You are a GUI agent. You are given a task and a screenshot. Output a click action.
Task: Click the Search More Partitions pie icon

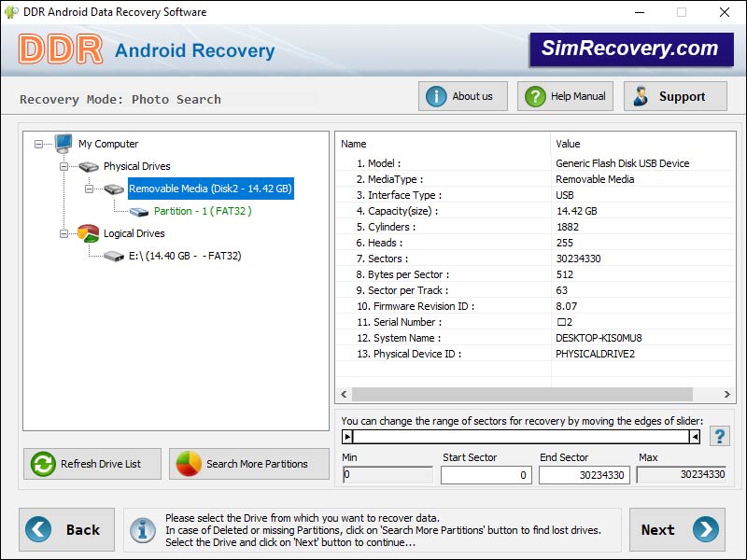(189, 464)
